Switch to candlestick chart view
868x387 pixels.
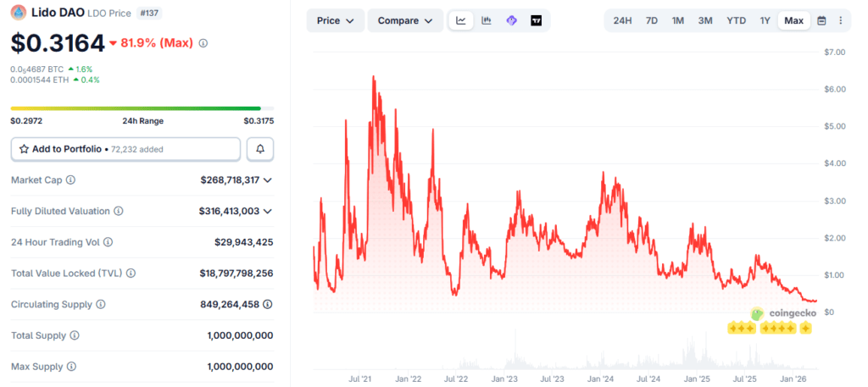pyautogui.click(x=486, y=20)
